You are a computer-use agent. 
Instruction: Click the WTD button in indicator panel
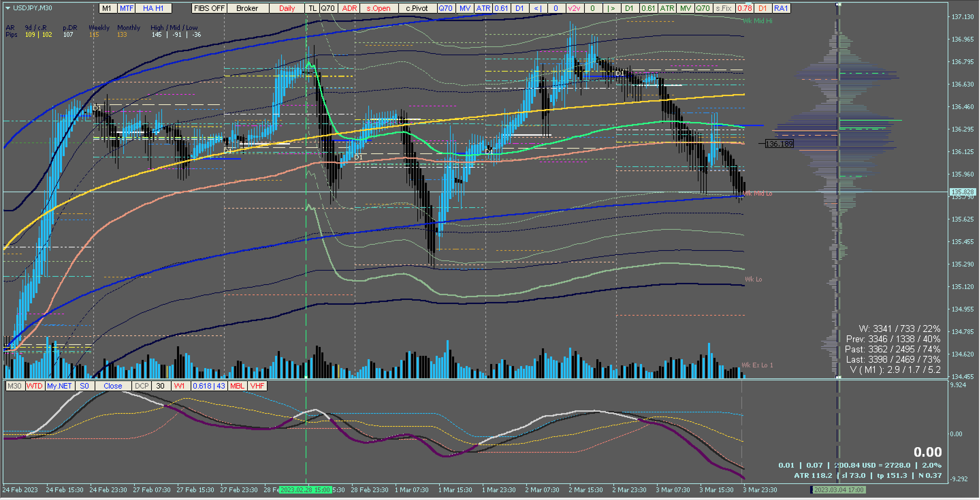[x=35, y=386]
